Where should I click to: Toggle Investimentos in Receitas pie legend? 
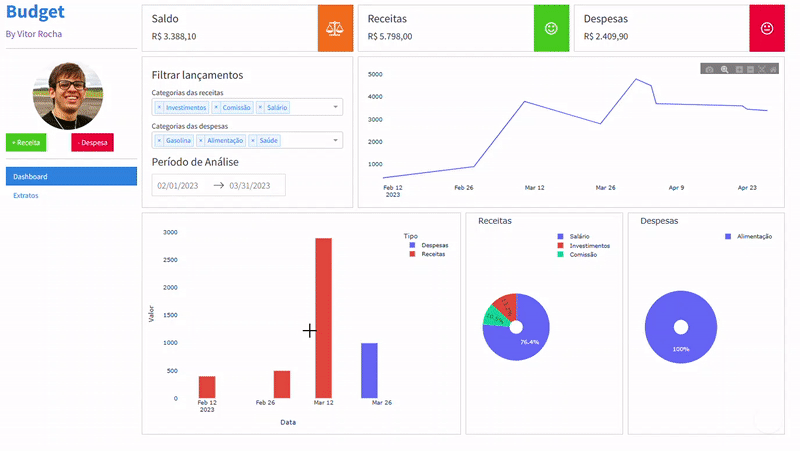(x=584, y=246)
